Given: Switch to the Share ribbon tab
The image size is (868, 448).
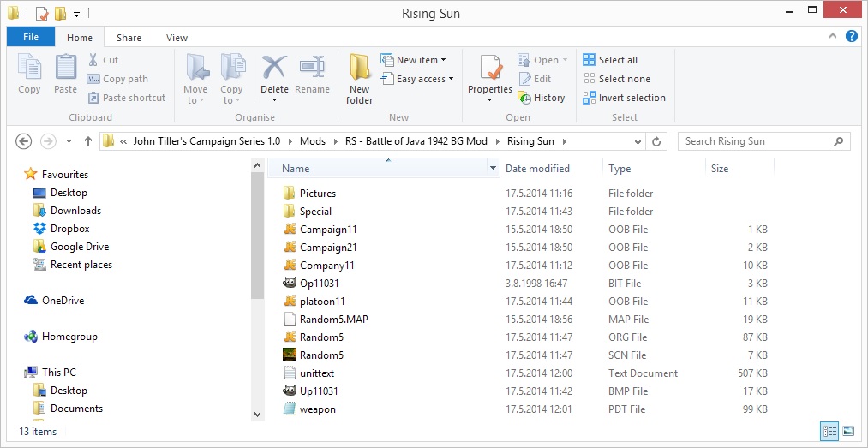Looking at the screenshot, I should (x=129, y=38).
